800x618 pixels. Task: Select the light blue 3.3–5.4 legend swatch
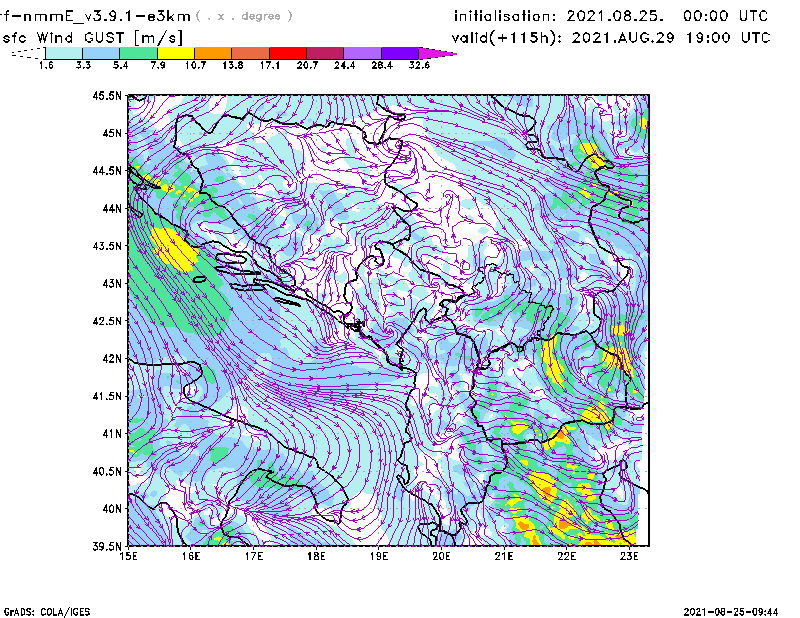click(101, 53)
